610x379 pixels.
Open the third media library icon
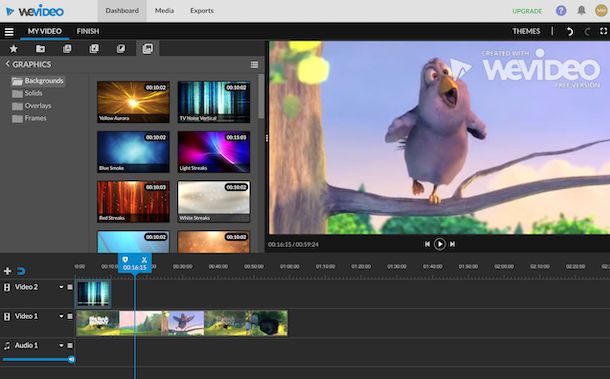pos(67,49)
